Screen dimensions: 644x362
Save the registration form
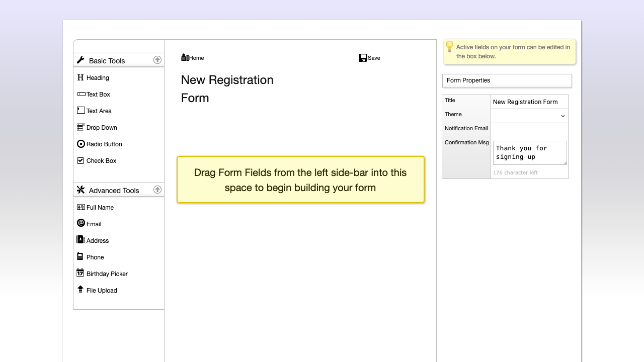369,58
